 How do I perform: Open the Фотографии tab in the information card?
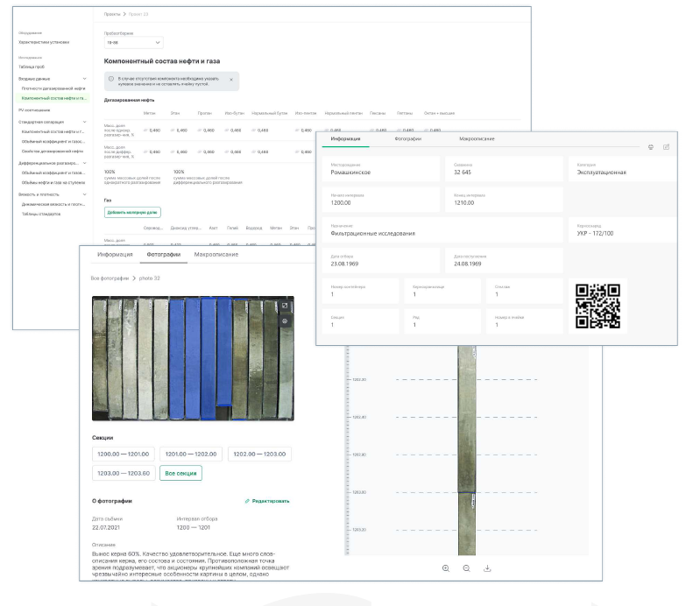click(x=411, y=139)
